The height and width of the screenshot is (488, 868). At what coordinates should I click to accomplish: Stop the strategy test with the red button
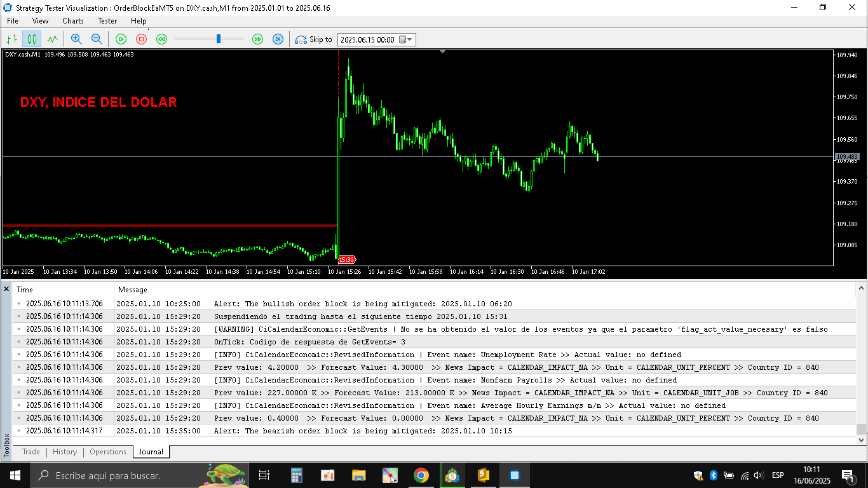click(141, 39)
